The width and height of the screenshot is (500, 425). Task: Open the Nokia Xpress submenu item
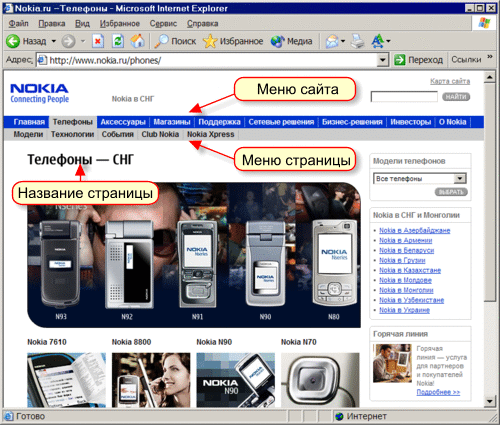click(x=211, y=134)
